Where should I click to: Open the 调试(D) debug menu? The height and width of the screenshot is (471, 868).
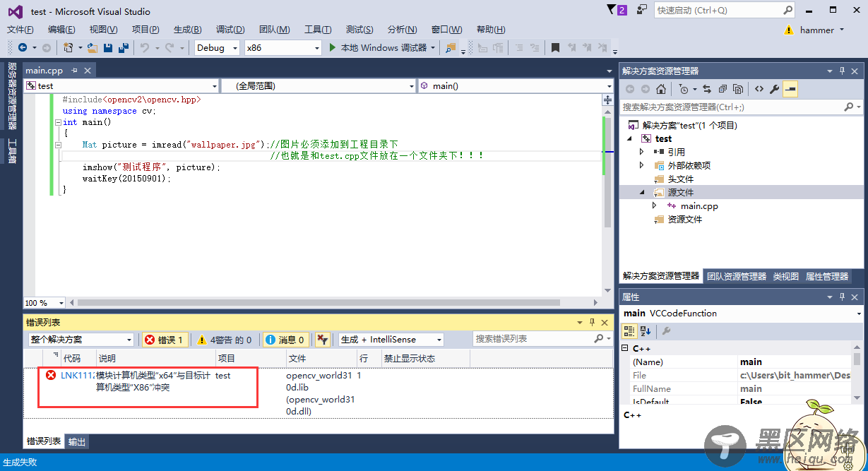[230, 29]
